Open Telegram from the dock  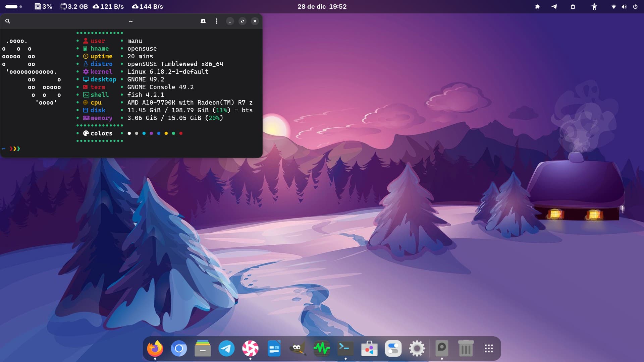[x=226, y=349]
